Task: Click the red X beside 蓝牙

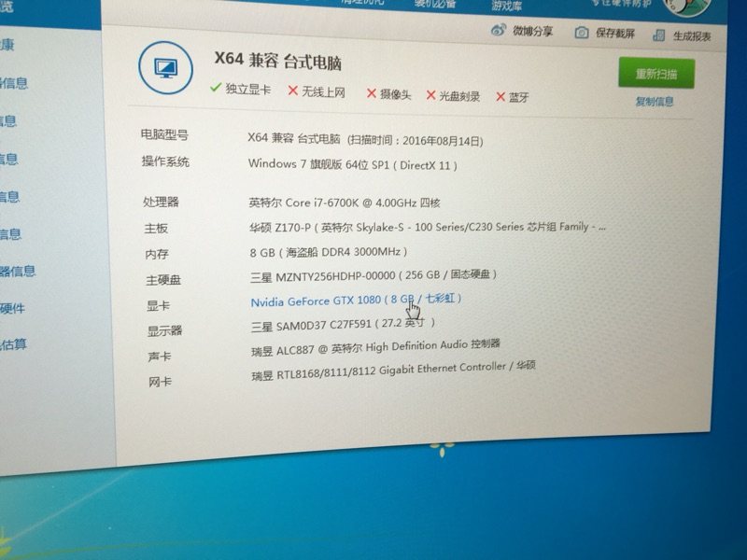Action: coord(500,97)
